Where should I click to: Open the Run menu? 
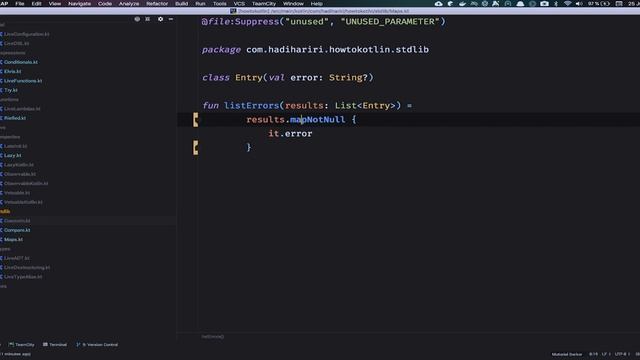coord(200,4)
